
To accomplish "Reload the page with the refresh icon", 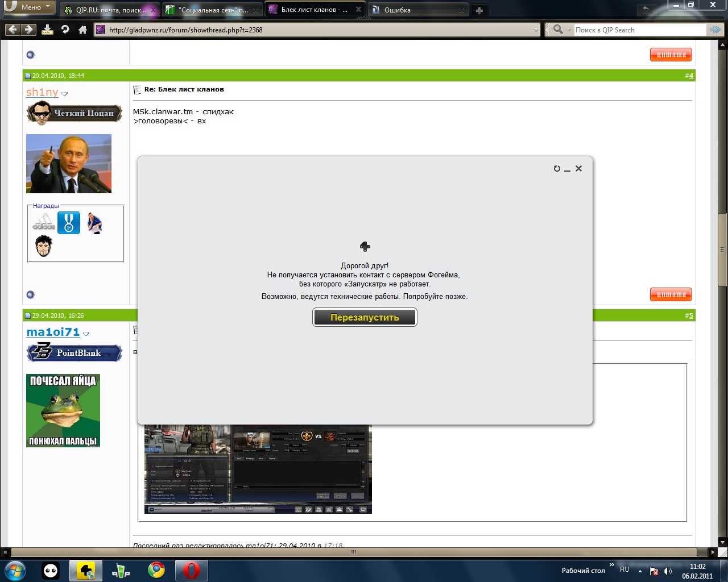I will [x=65, y=30].
